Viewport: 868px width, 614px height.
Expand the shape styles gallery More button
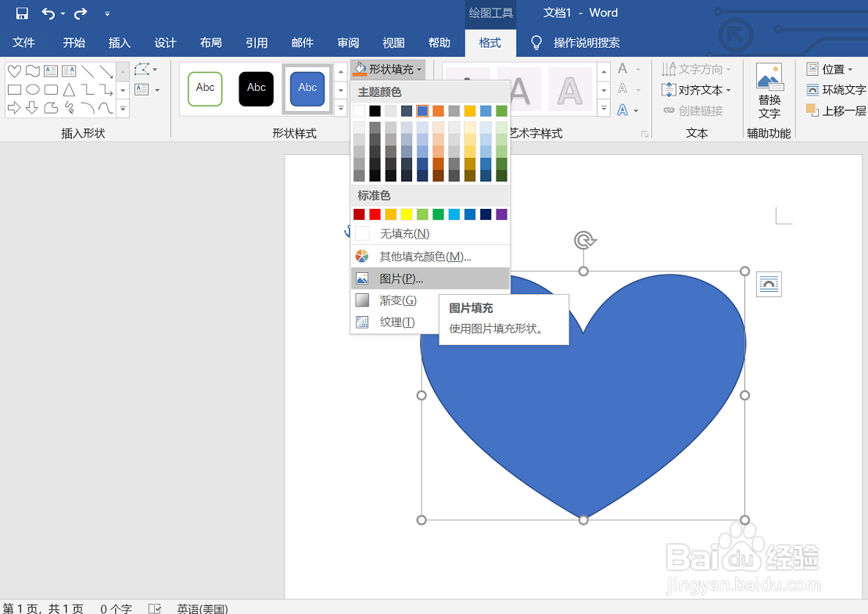(341, 109)
